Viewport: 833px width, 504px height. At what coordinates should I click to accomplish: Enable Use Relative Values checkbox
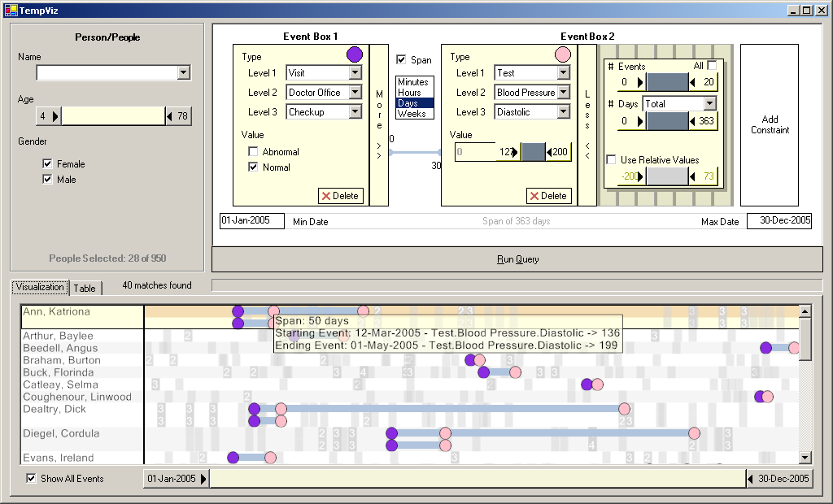click(612, 159)
